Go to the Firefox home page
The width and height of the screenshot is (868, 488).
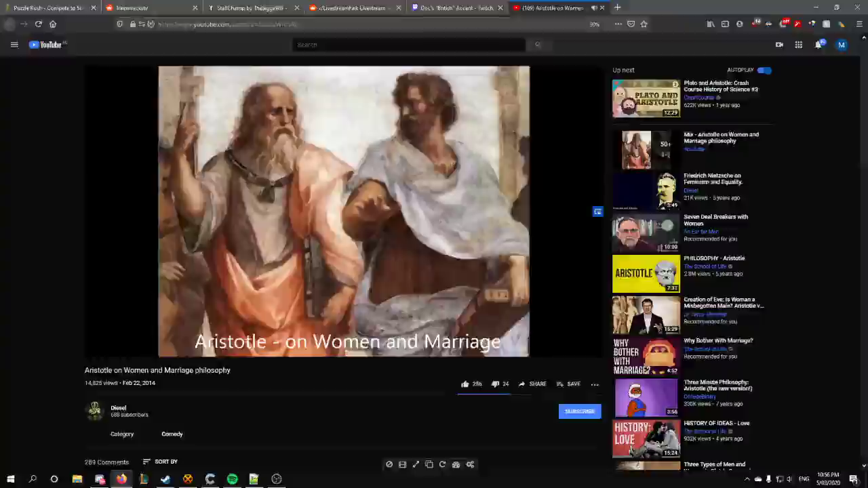53,24
